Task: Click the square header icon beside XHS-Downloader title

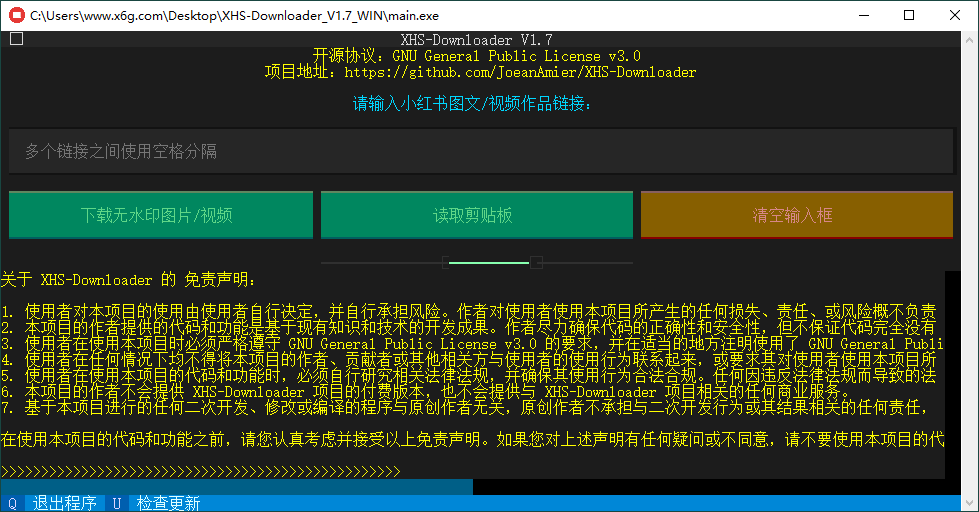Action: (x=16, y=39)
